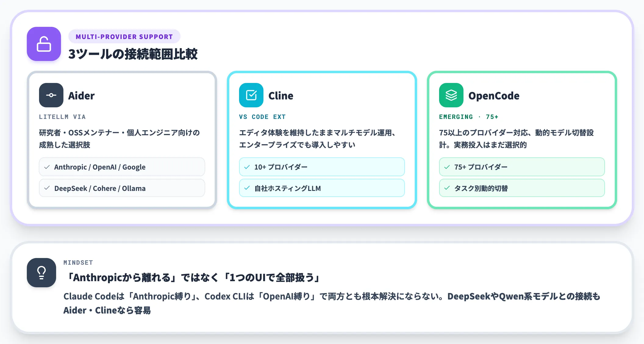The image size is (644, 344).
Task: Click the Aider card title
Action: [81, 96]
